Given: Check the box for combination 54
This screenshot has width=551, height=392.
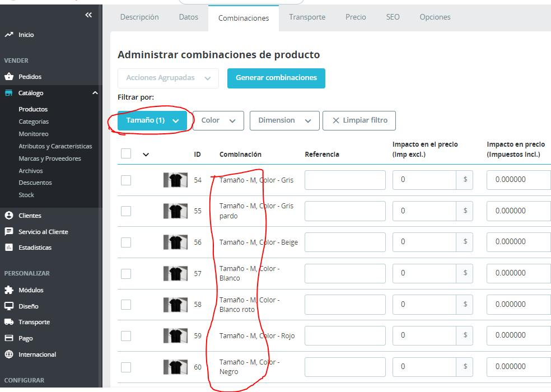Looking at the screenshot, I should point(126,180).
